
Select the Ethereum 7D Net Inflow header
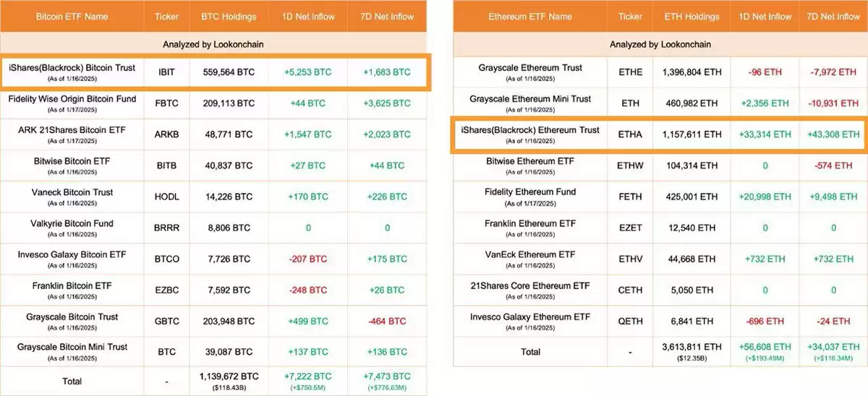pyautogui.click(x=832, y=16)
